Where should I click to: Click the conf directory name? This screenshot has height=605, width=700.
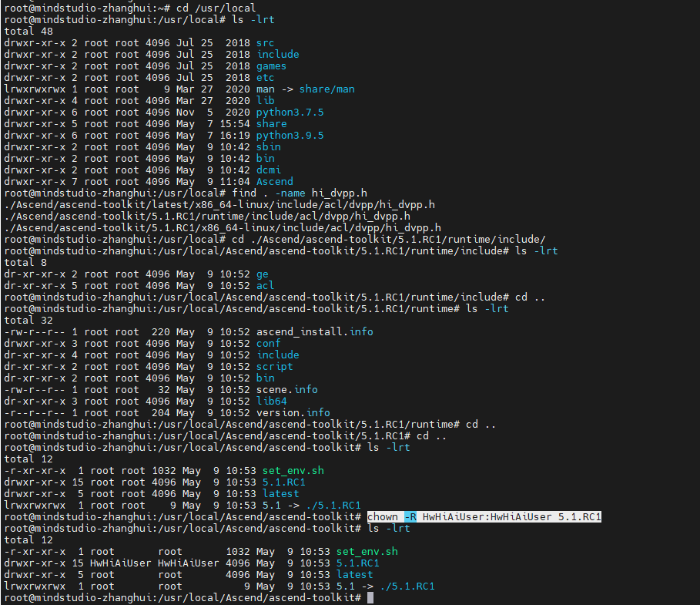[x=269, y=343]
